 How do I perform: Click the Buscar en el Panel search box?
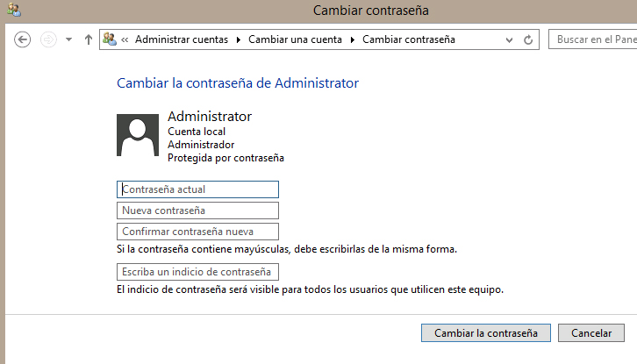[x=592, y=39]
